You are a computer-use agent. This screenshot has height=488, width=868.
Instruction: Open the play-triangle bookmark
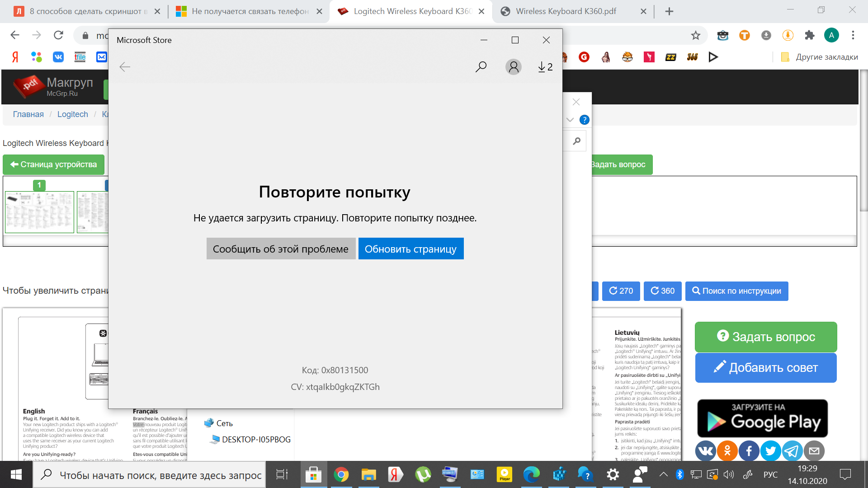click(713, 57)
